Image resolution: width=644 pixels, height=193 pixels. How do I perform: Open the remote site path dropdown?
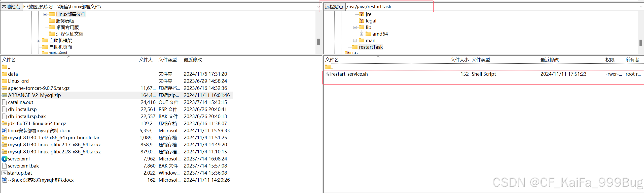tap(641, 7)
